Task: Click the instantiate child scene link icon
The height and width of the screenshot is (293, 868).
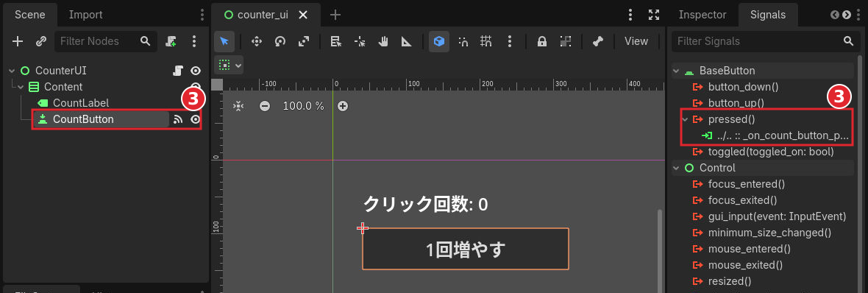Action: click(41, 41)
